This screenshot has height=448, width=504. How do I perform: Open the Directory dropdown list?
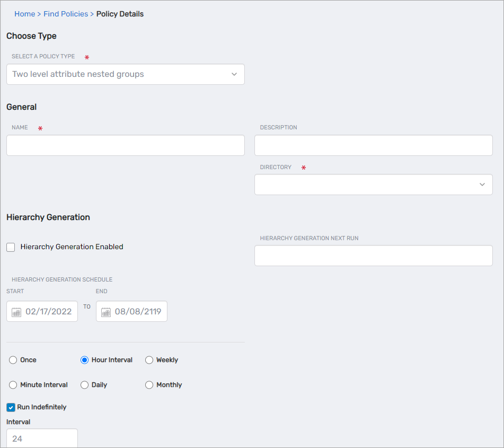pos(366,185)
